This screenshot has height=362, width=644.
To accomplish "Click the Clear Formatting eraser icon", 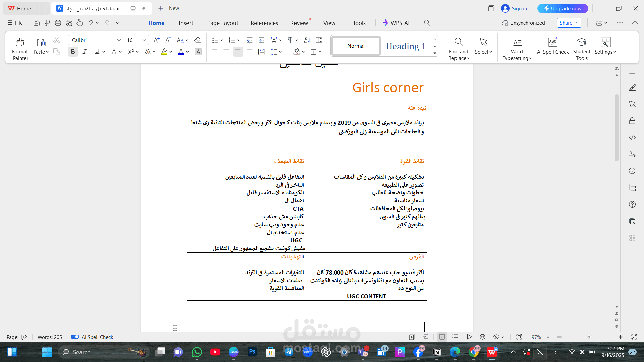I will (x=197, y=40).
